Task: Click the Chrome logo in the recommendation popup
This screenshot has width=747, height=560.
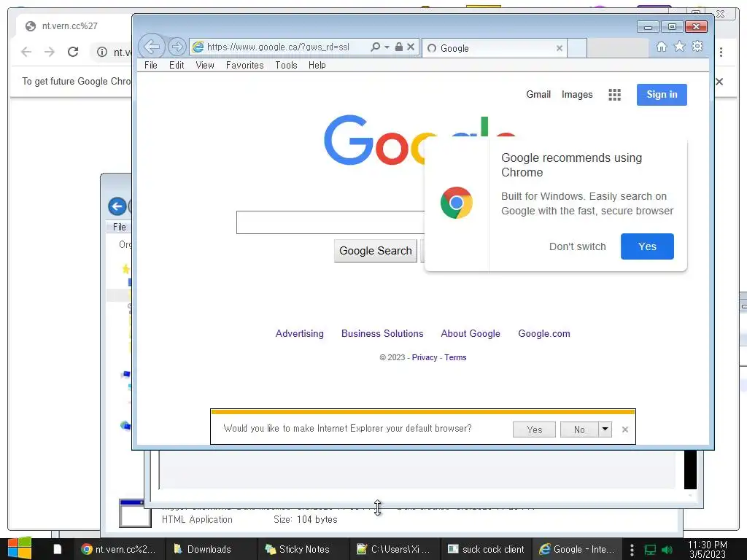Action: pyautogui.click(x=457, y=203)
